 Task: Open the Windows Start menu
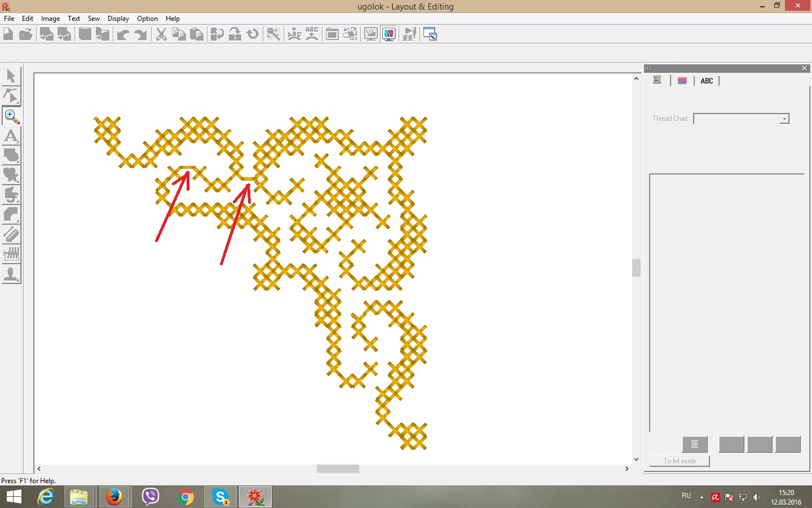14,497
